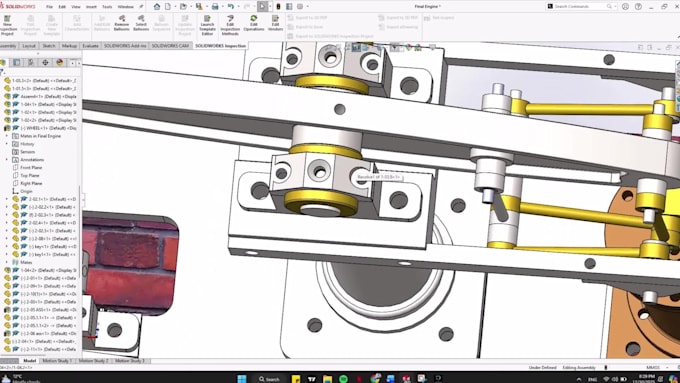Open Spotify from the taskbar
Screen dimensions: 680x383
click(x=343, y=379)
